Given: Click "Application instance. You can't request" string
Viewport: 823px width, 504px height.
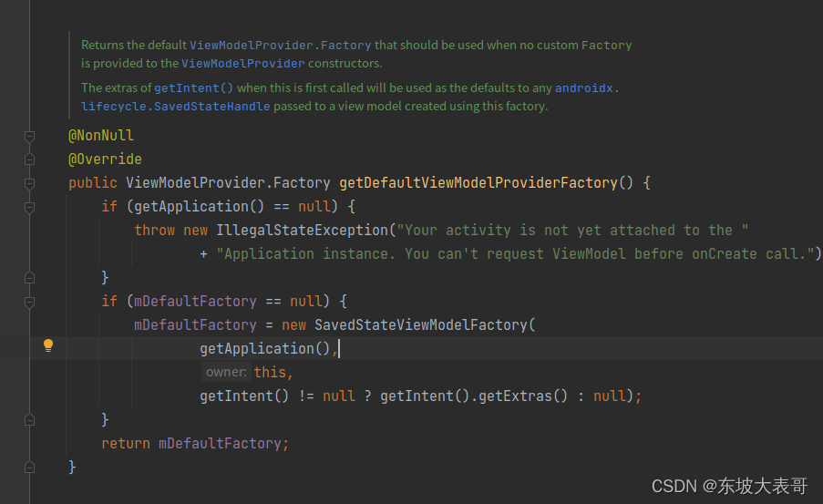Looking at the screenshot, I should tap(516, 254).
